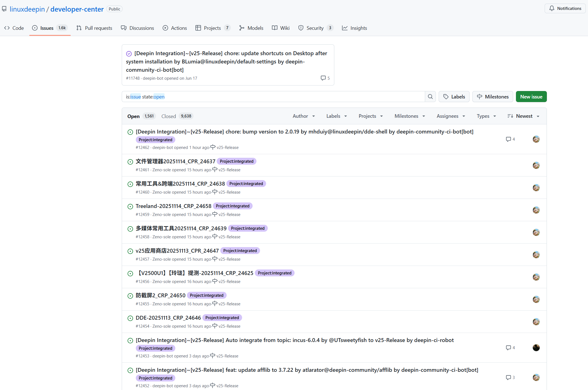Click the repository icon beside linuxdeepin
This screenshot has width=588, height=390.
[4, 9]
